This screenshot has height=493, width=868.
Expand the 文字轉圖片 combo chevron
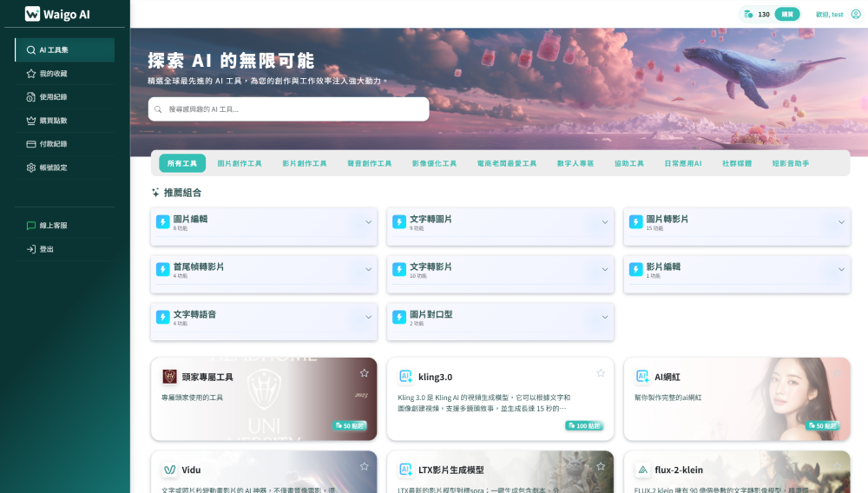pos(605,222)
